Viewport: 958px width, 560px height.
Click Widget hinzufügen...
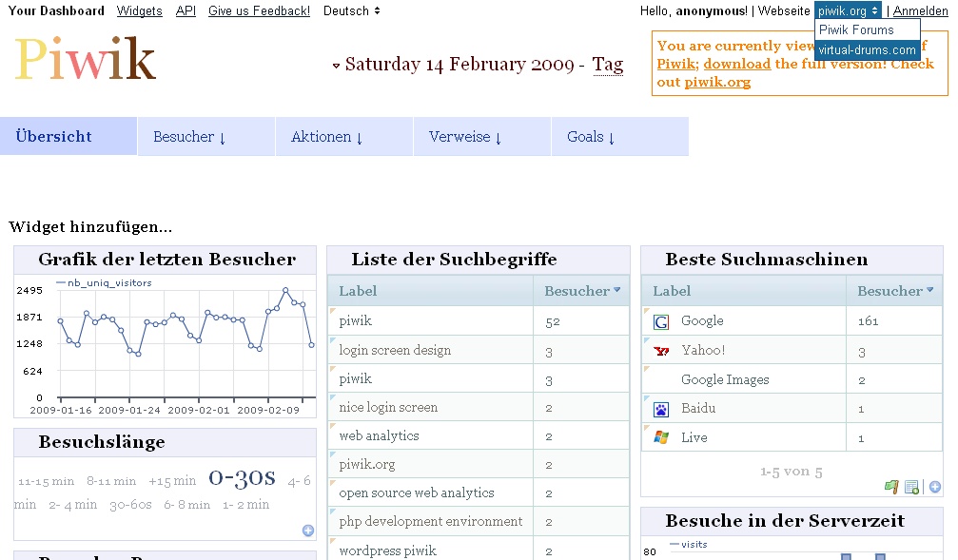click(90, 227)
